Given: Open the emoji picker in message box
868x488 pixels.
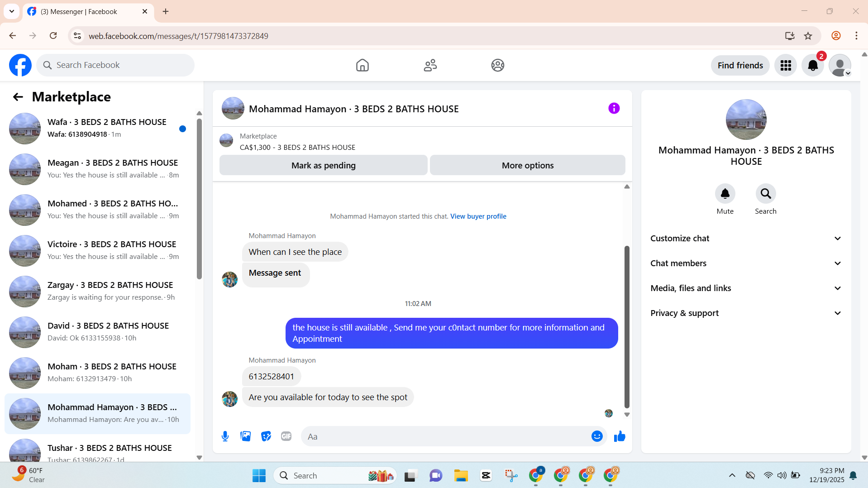Looking at the screenshot, I should pos(597,436).
